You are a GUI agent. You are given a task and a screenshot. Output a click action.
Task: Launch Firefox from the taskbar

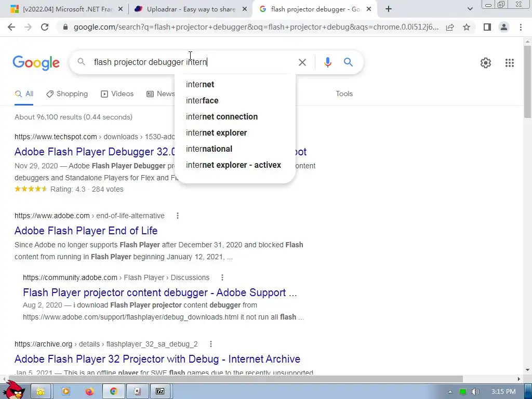[x=89, y=392]
